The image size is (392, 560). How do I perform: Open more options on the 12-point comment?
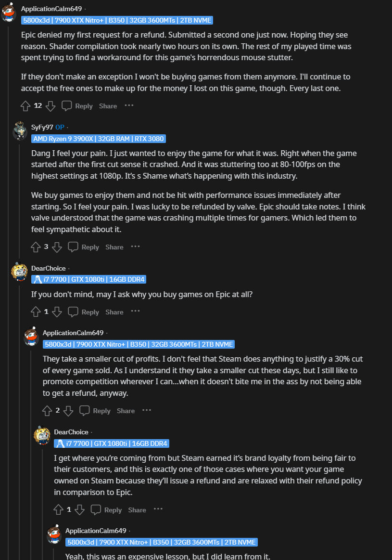[129, 105]
